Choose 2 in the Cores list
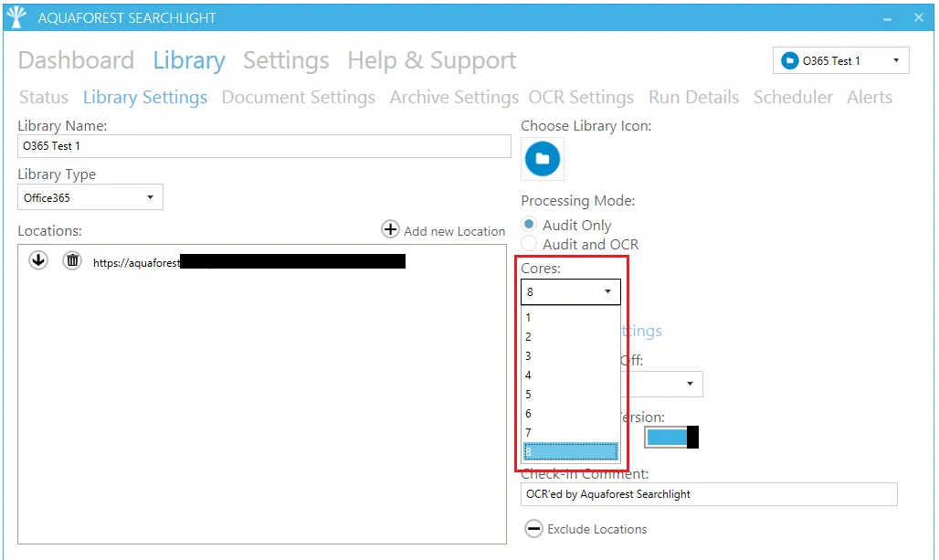This screenshot has height=560, width=939. click(x=571, y=336)
